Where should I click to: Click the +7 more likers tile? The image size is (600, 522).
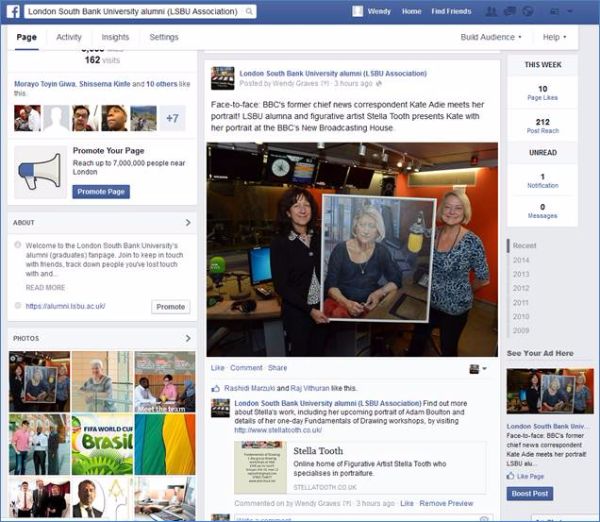[x=173, y=118]
